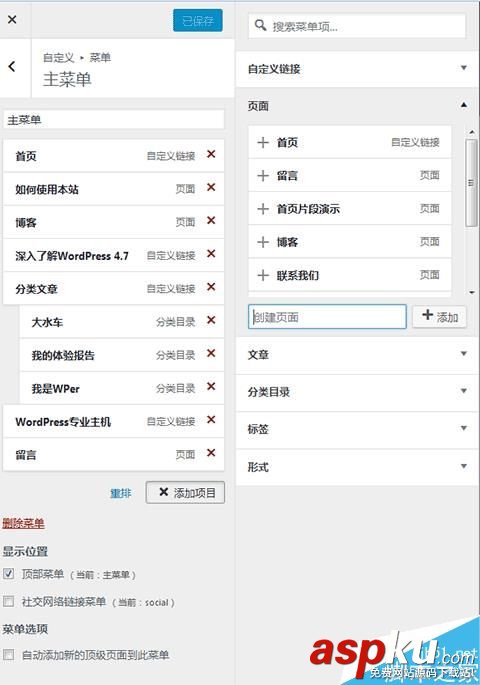Remove the 大水车 submenu item
480x685 pixels.
point(211,320)
